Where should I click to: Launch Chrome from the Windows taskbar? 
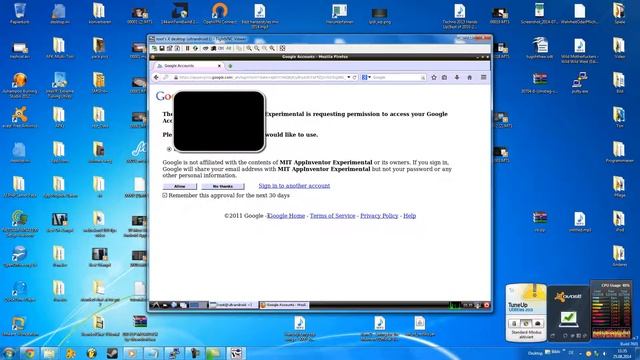(29, 353)
